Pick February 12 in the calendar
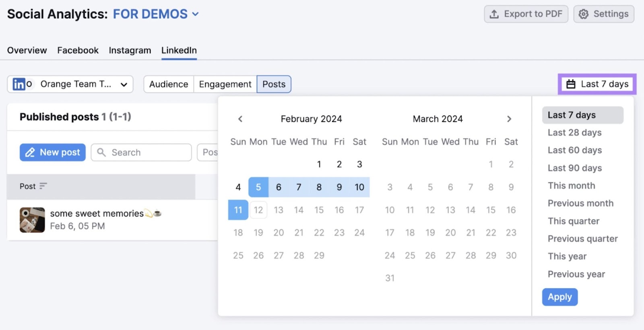 [x=258, y=210]
